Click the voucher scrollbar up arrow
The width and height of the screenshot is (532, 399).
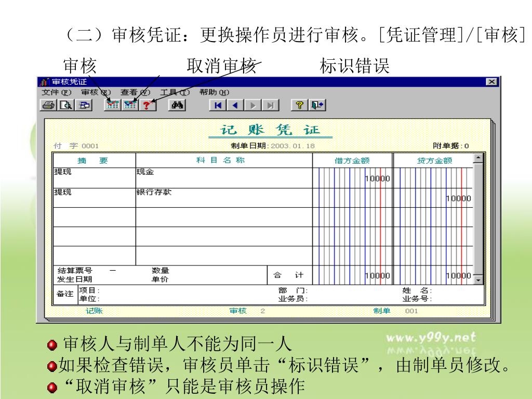pos(478,158)
